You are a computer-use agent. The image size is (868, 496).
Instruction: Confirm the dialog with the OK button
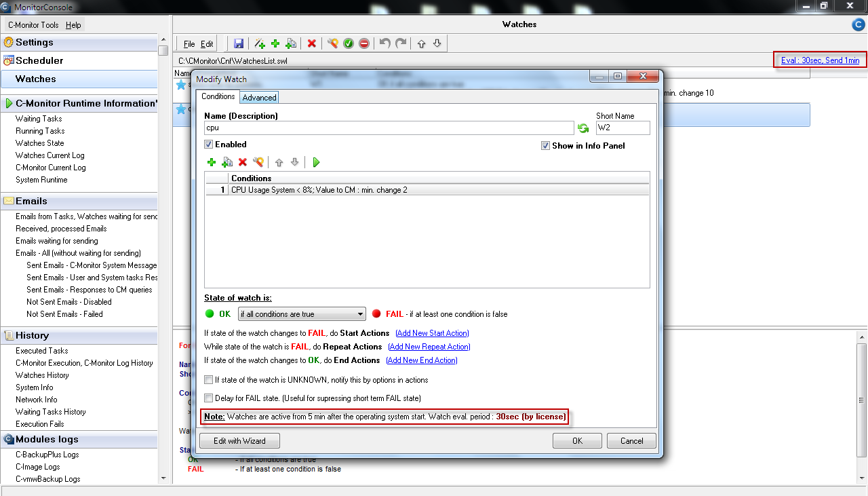[x=577, y=440]
